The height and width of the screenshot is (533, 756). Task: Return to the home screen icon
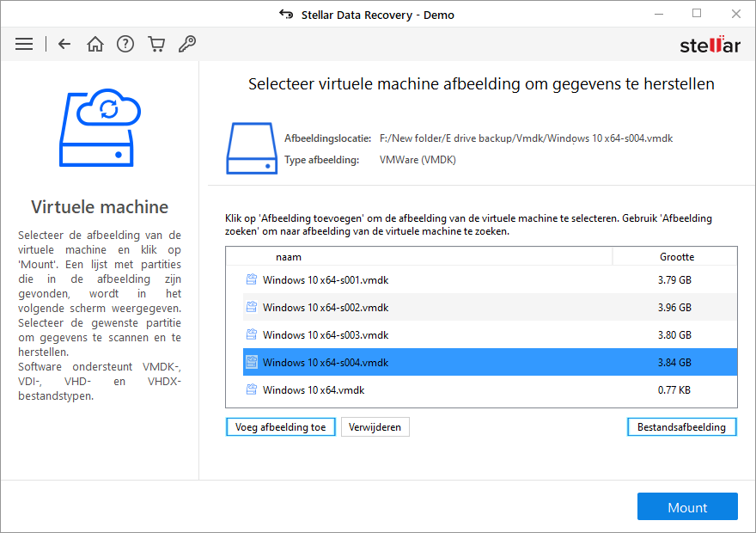point(95,44)
